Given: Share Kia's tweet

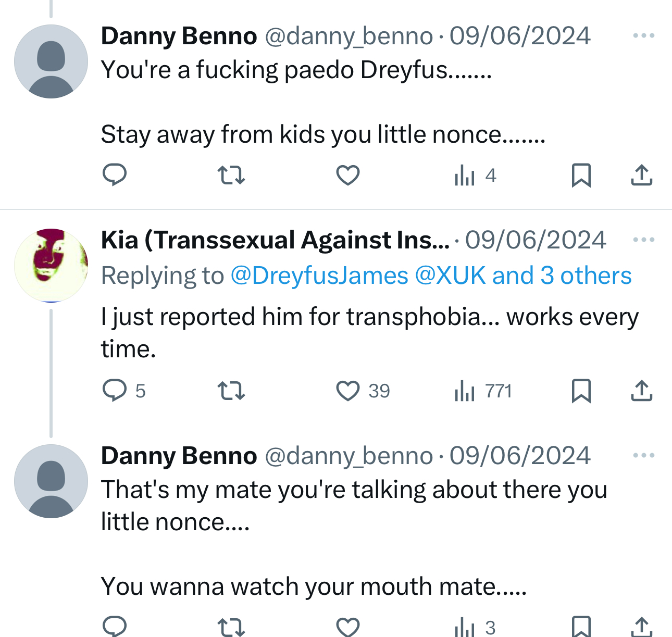Looking at the screenshot, I should [641, 391].
